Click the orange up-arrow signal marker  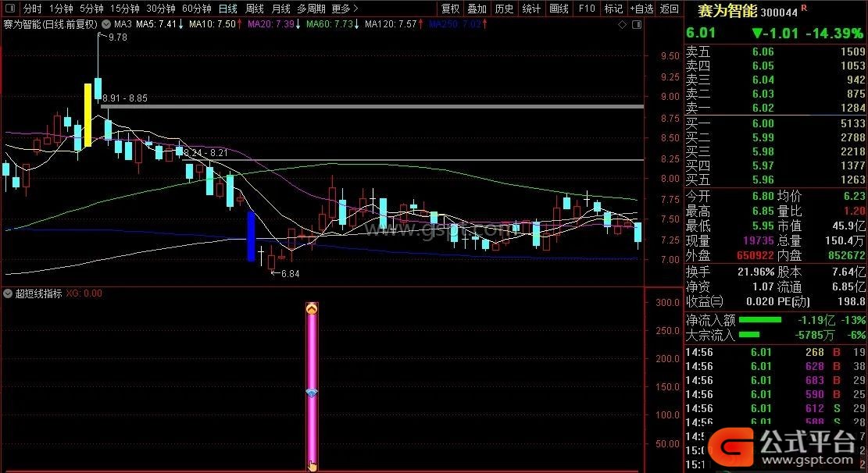[312, 308]
